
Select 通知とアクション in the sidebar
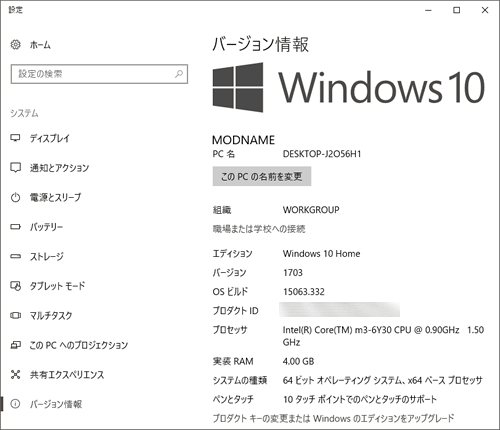pyautogui.click(x=59, y=168)
